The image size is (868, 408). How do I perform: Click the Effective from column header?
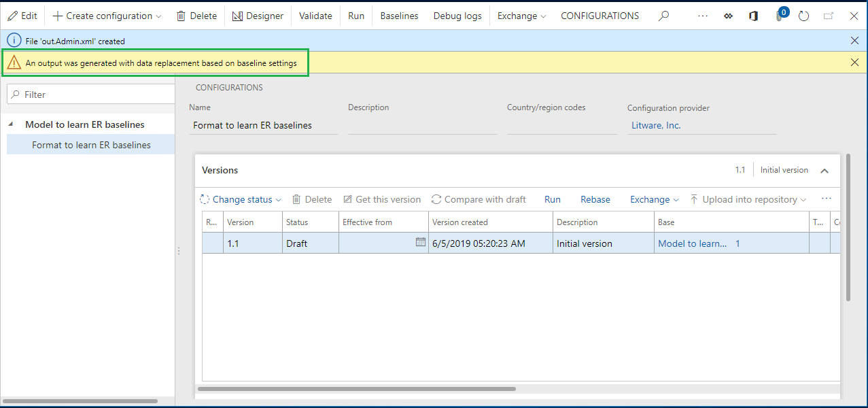tap(384, 222)
